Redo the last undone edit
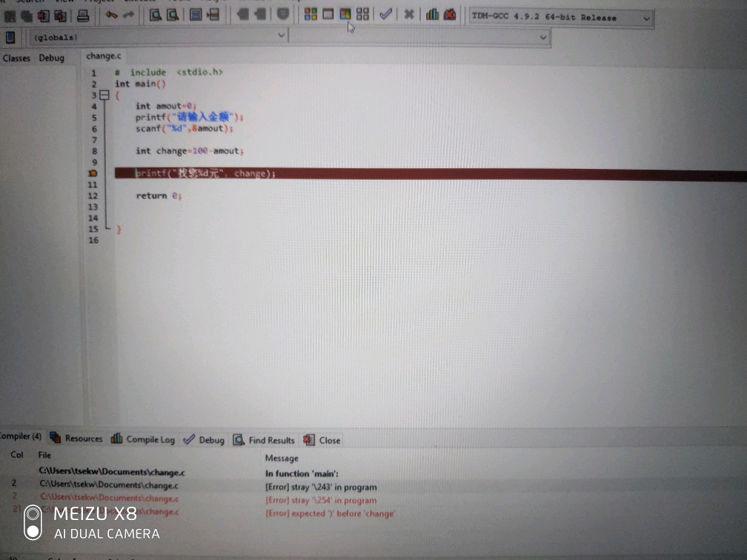This screenshot has height=560, width=747. [x=129, y=16]
